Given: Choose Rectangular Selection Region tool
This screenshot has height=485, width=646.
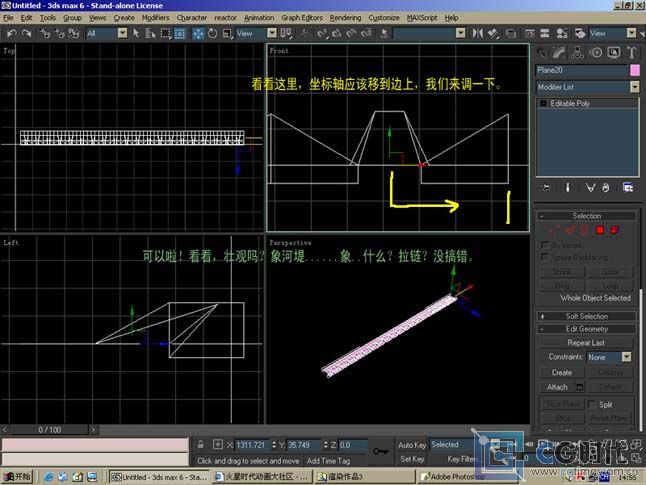Looking at the screenshot, I should pyautogui.click(x=165, y=33).
